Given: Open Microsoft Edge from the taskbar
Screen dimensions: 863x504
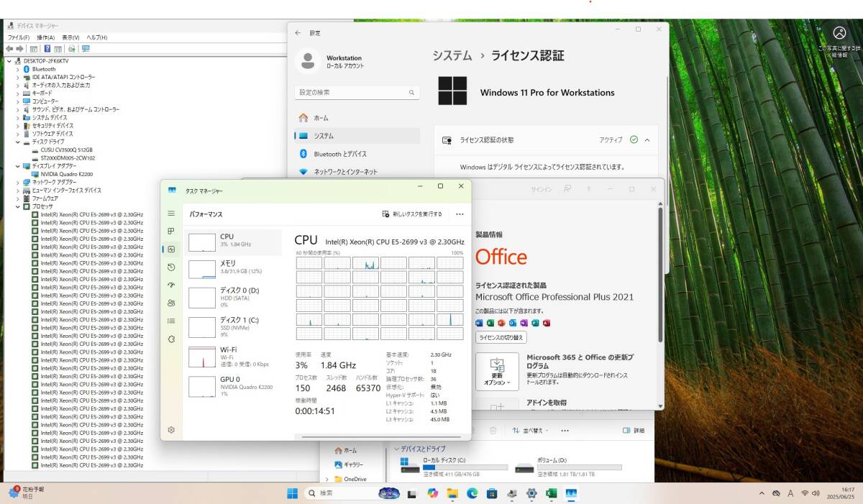Looking at the screenshot, I should (472, 493).
